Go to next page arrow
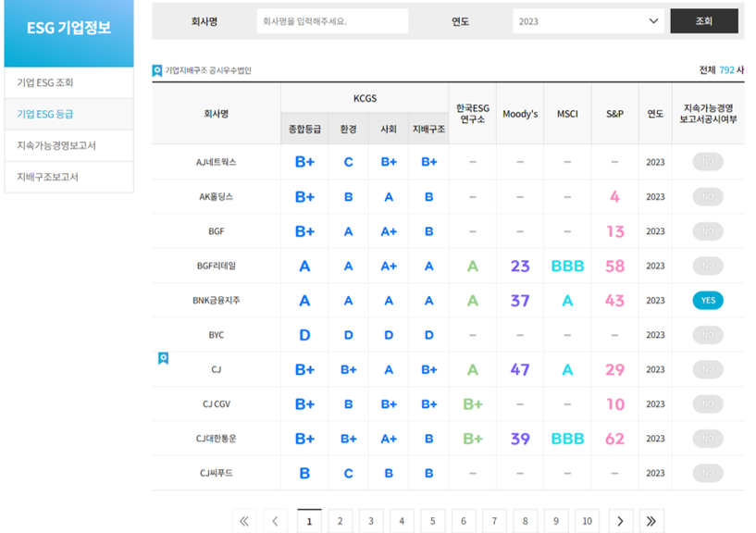The image size is (756, 533). tap(621, 521)
